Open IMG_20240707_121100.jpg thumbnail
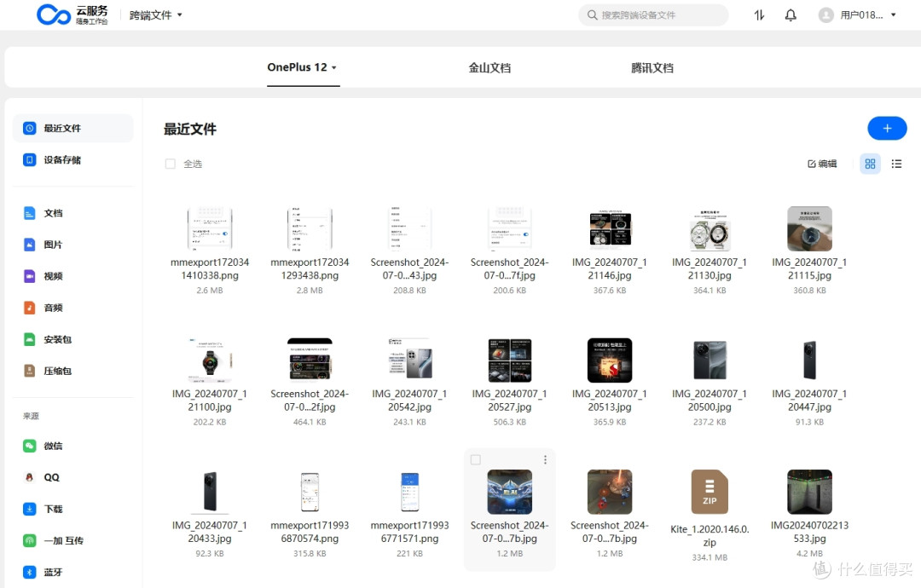Viewport: 921px width, 588px height. [x=210, y=360]
